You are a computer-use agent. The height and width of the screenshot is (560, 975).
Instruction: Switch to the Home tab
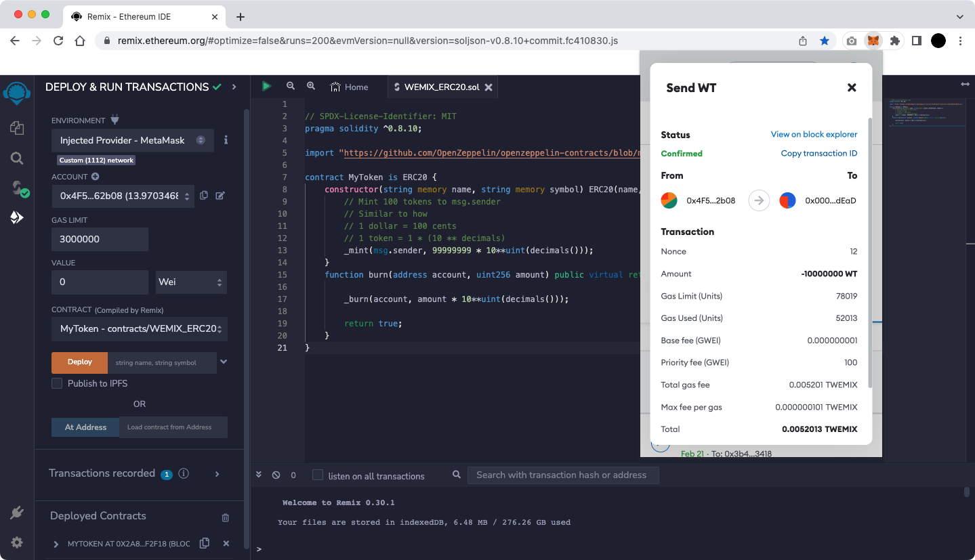click(350, 87)
